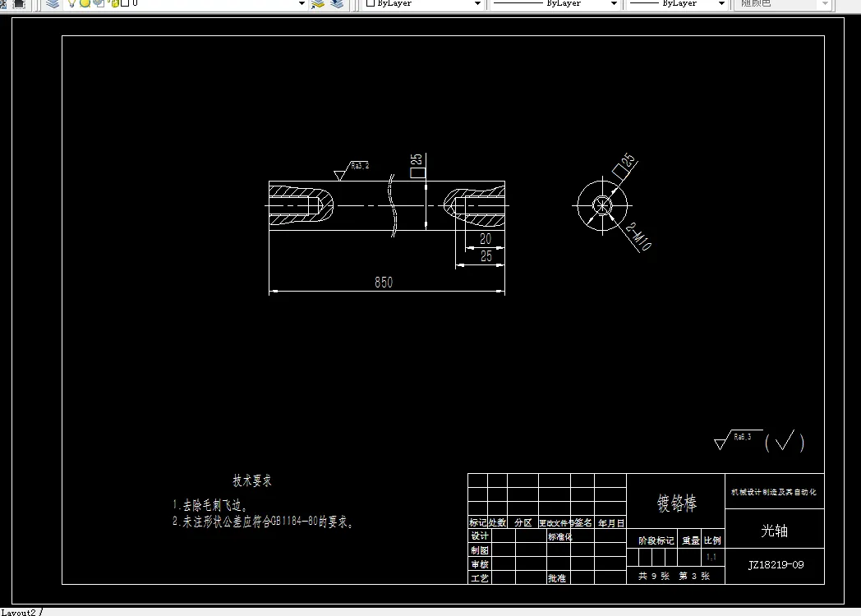This screenshot has height=616, width=861.
Task: Click the 设计 row label
Action: pyautogui.click(x=479, y=536)
